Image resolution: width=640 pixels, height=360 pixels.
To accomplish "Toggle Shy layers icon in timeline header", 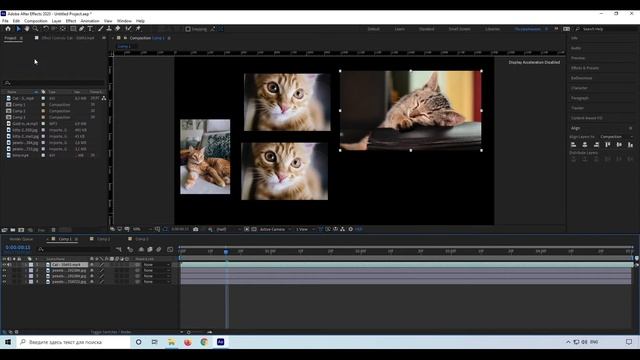I will [141, 249].
